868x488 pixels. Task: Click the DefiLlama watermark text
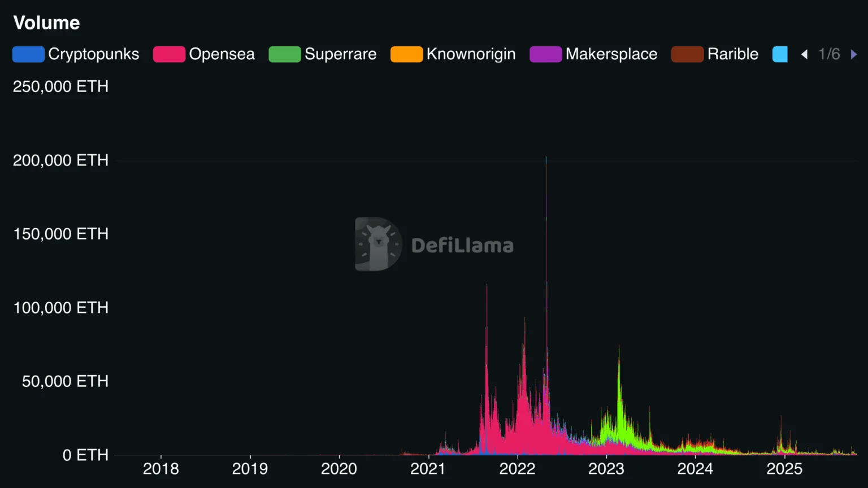pyautogui.click(x=462, y=245)
